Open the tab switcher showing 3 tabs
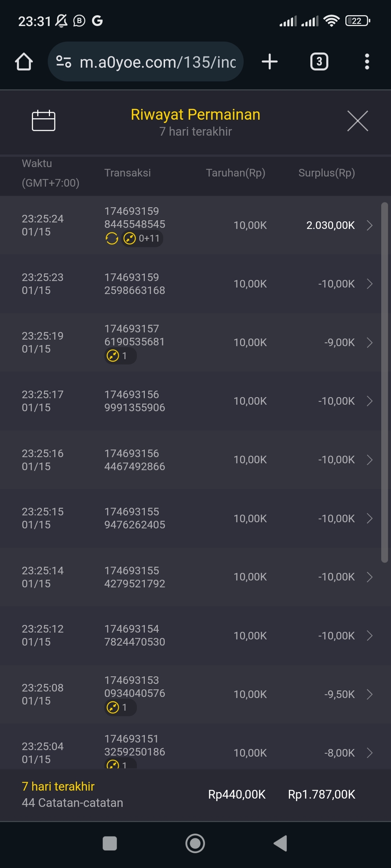Screen dimensions: 391x868 [x=319, y=61]
